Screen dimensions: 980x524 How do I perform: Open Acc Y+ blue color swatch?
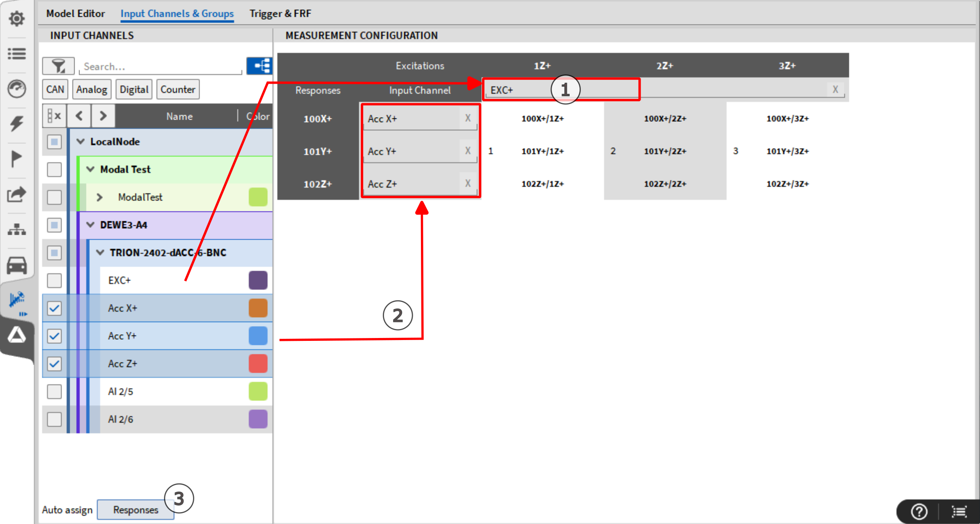coord(258,336)
